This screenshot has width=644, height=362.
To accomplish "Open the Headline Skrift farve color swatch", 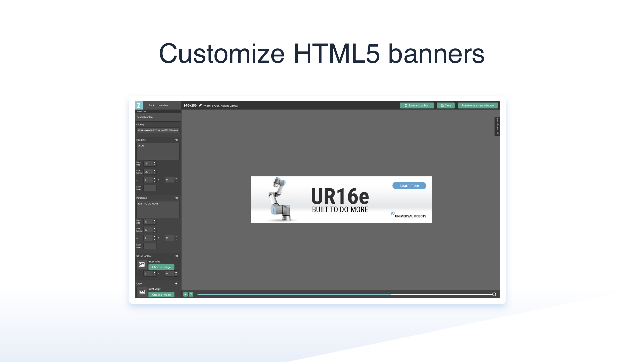I will click(150, 188).
